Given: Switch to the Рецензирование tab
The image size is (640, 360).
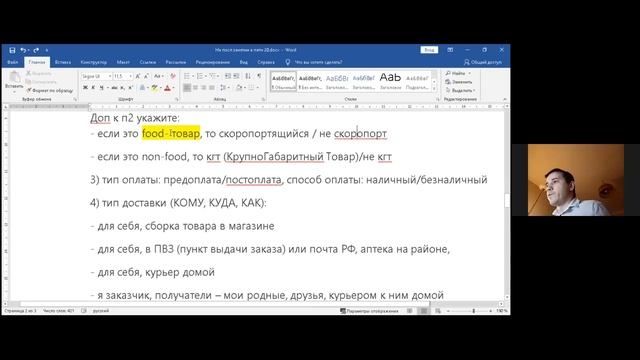Looking at the screenshot, I should 213,62.
